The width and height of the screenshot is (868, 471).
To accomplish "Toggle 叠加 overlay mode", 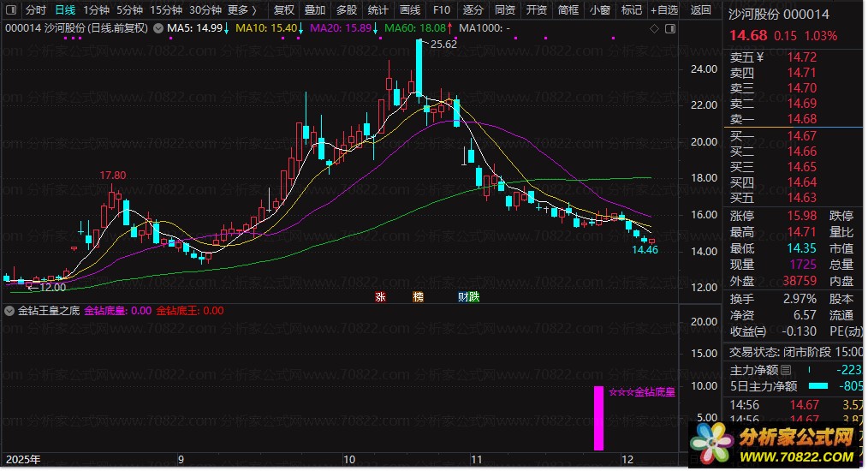I will pyautogui.click(x=315, y=10).
